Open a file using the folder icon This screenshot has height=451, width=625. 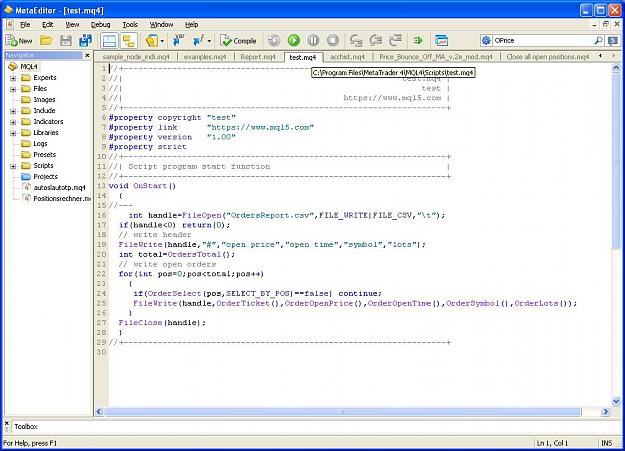point(46,41)
